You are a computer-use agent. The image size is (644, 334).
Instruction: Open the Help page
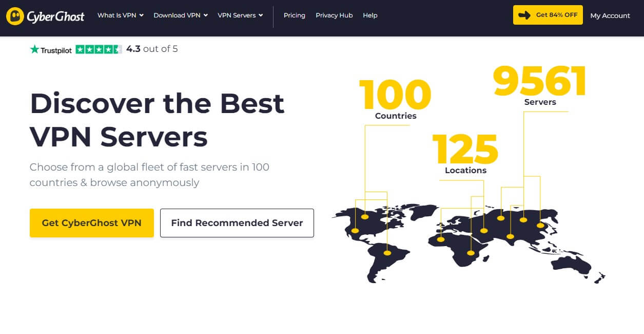click(x=370, y=15)
